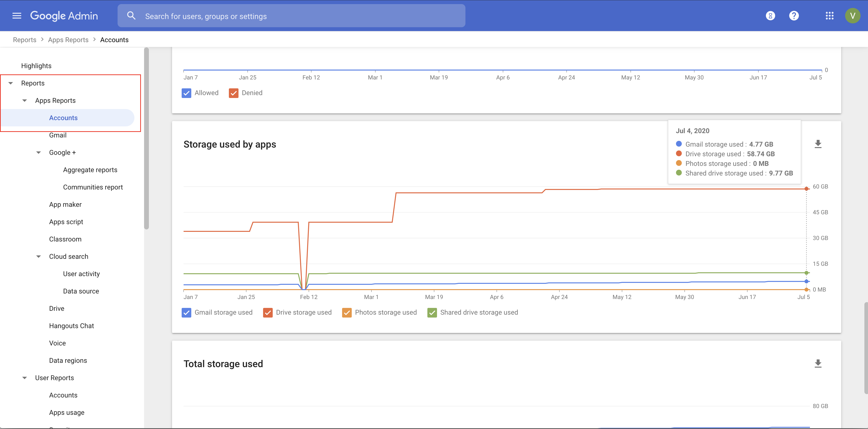Viewport: 868px width, 429px height.
Task: Select Apps Reports in the sidebar
Action: click(x=55, y=101)
